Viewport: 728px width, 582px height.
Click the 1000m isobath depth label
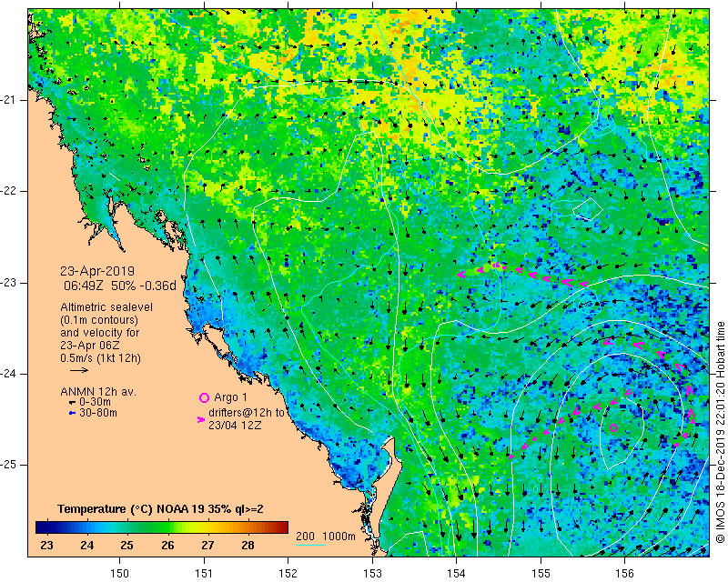click(x=339, y=536)
